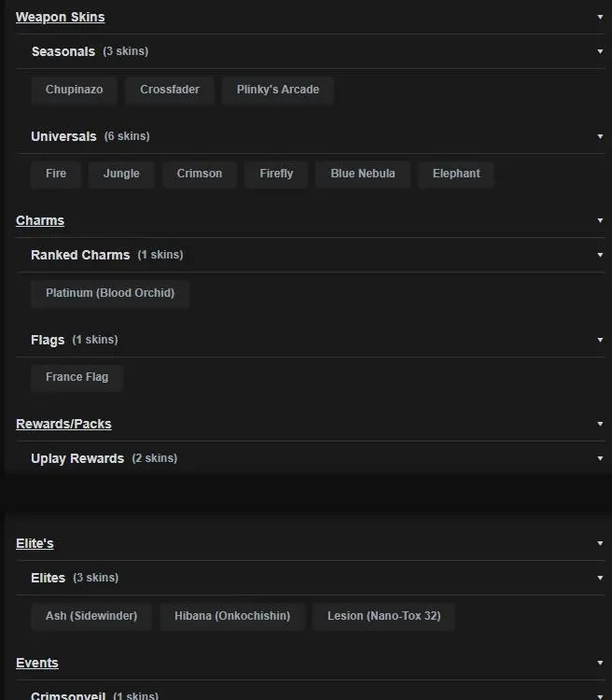Image resolution: width=612 pixels, height=700 pixels.
Task: Select the Firefly universal skin tag
Action: click(276, 174)
